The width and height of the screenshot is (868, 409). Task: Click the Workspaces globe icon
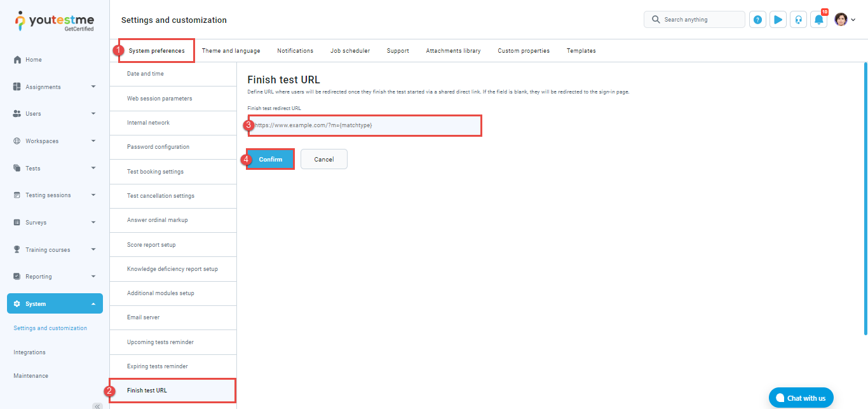pos(18,141)
